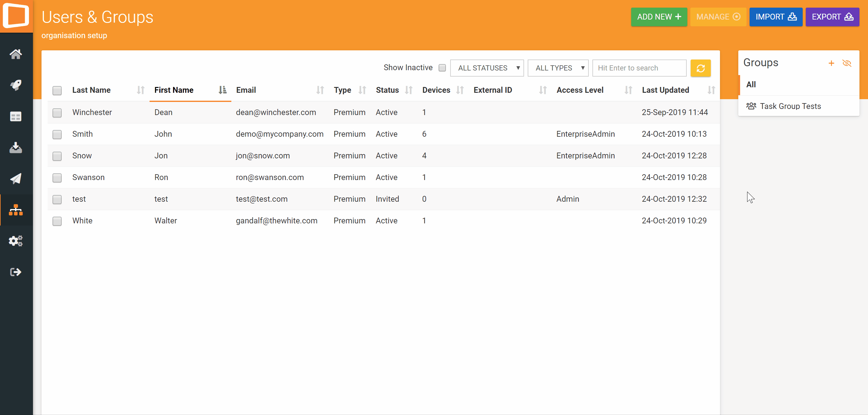Expand the ALL STATUSES dropdown

coord(486,68)
